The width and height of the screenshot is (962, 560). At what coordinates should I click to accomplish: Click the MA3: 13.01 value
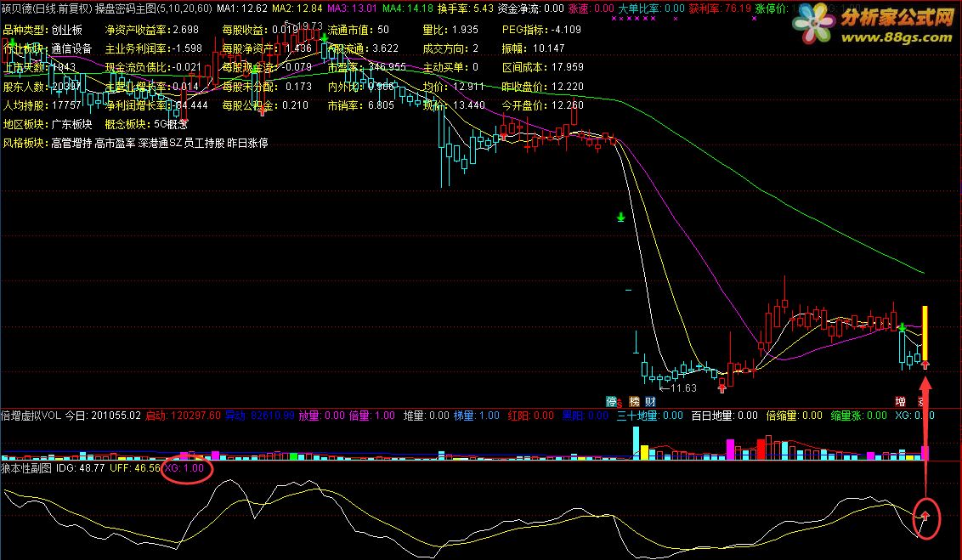click(352, 8)
